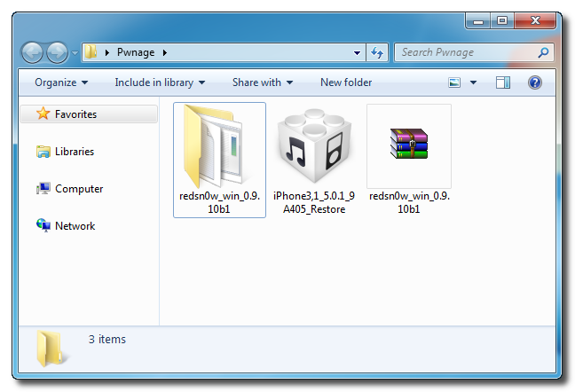Open the More view options dropdown arrow
Screen dimensions: 575x392
(474, 82)
